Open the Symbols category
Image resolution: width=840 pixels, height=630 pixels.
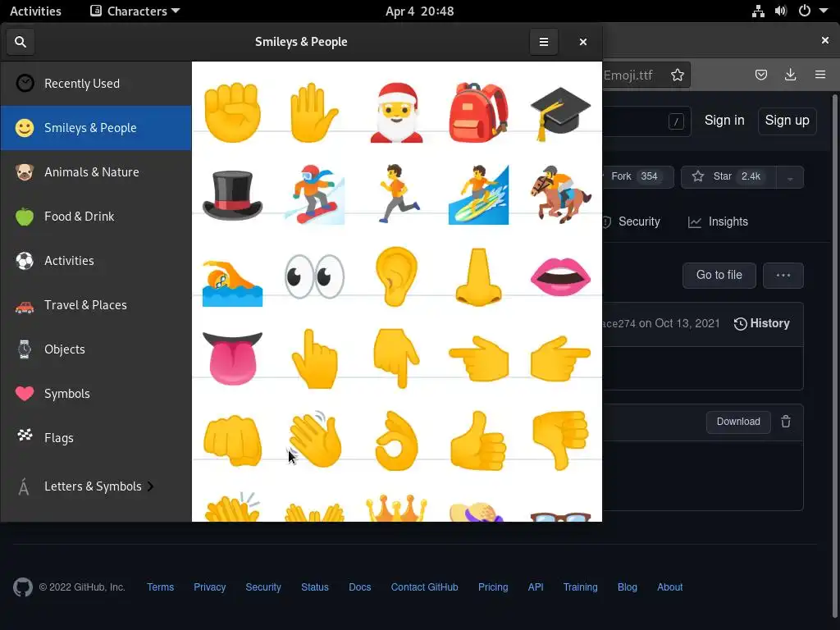[96, 394]
